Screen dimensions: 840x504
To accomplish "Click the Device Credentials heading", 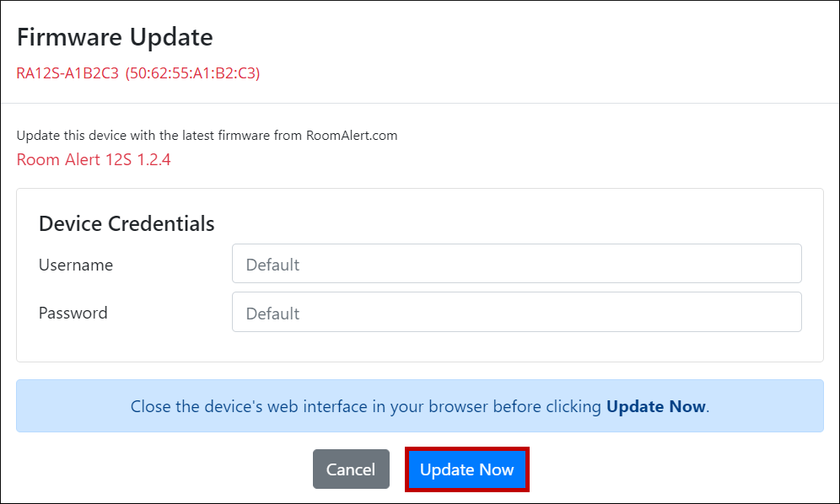I will point(127,223).
